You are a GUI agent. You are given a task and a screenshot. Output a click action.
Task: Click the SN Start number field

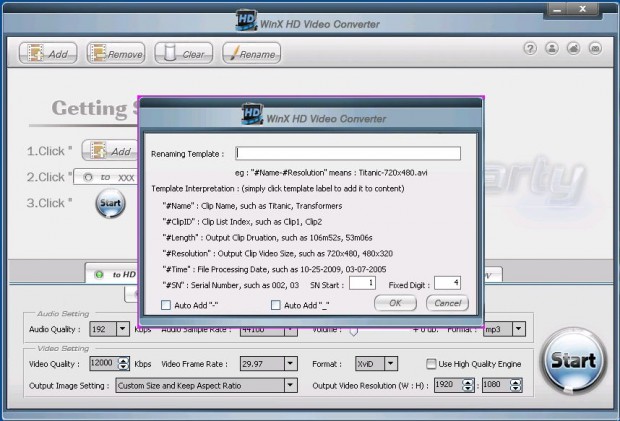click(362, 283)
